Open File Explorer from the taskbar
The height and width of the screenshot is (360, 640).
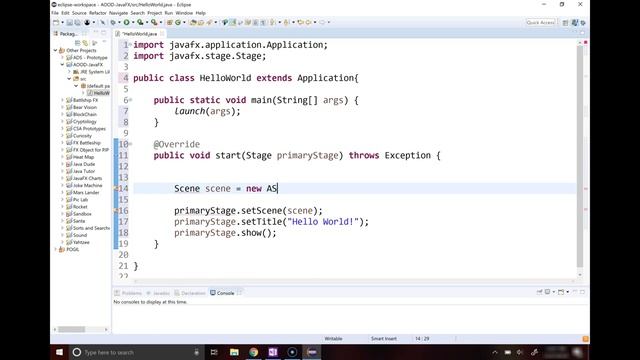(x=234, y=352)
